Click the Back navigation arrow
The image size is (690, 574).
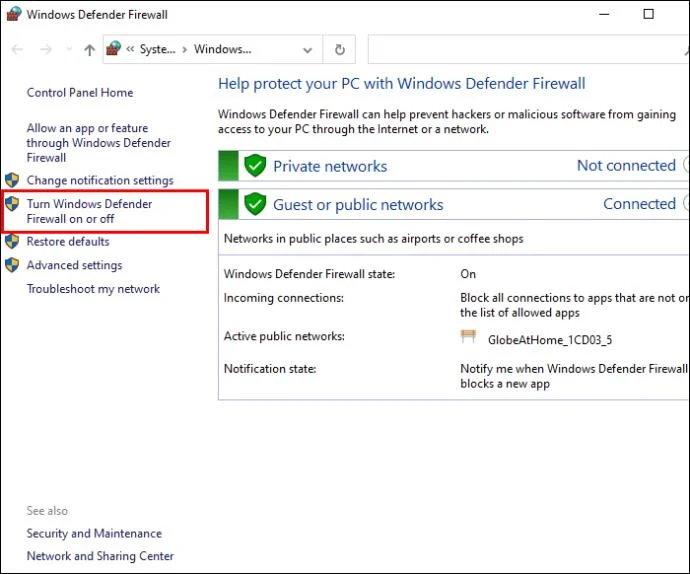click(17, 49)
